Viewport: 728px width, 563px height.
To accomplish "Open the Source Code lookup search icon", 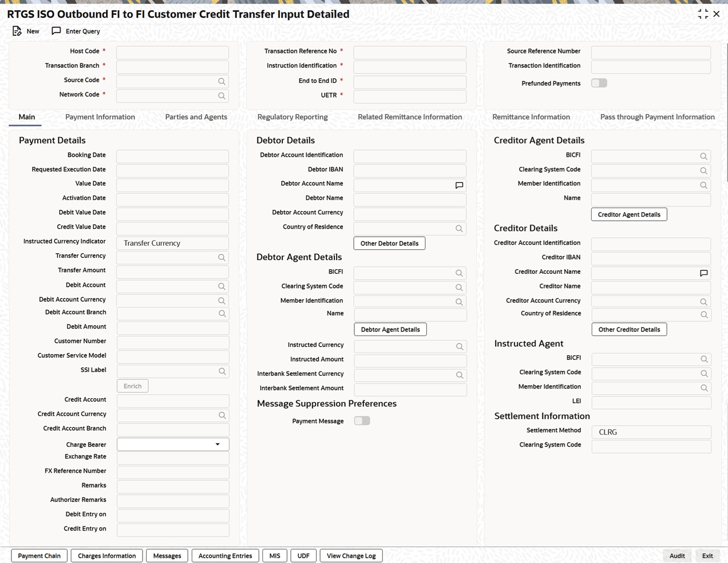I will pyautogui.click(x=222, y=82).
